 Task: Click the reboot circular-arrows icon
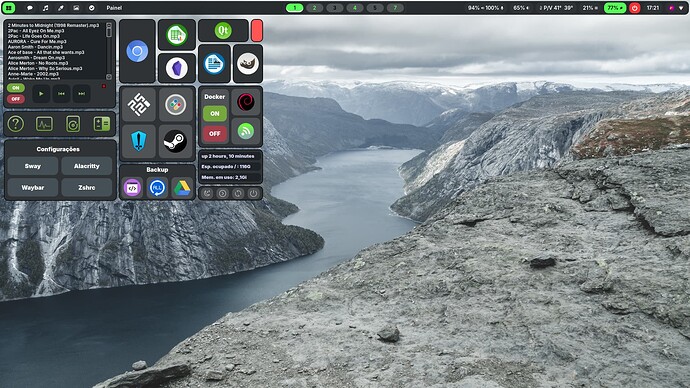tap(238, 193)
